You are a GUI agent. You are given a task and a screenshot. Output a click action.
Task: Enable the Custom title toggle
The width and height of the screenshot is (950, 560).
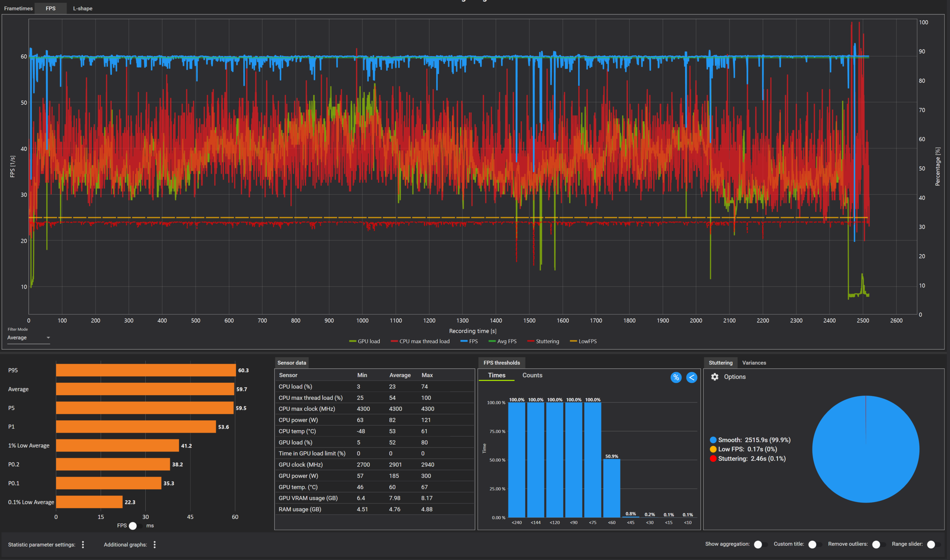(815, 544)
